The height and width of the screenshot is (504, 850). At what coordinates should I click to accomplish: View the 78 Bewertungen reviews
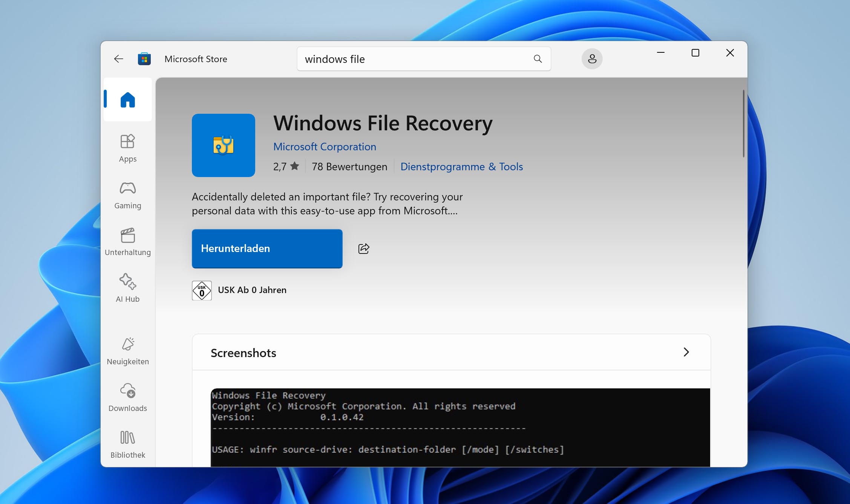[x=349, y=166]
